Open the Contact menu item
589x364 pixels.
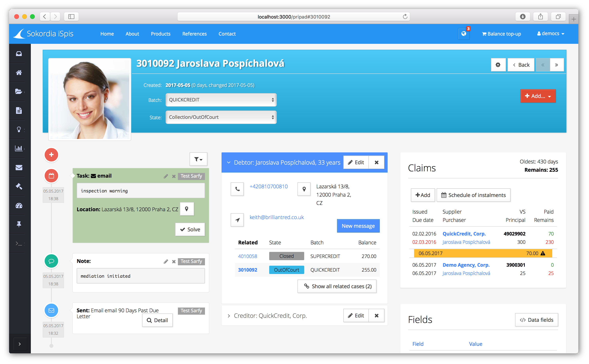227,34
